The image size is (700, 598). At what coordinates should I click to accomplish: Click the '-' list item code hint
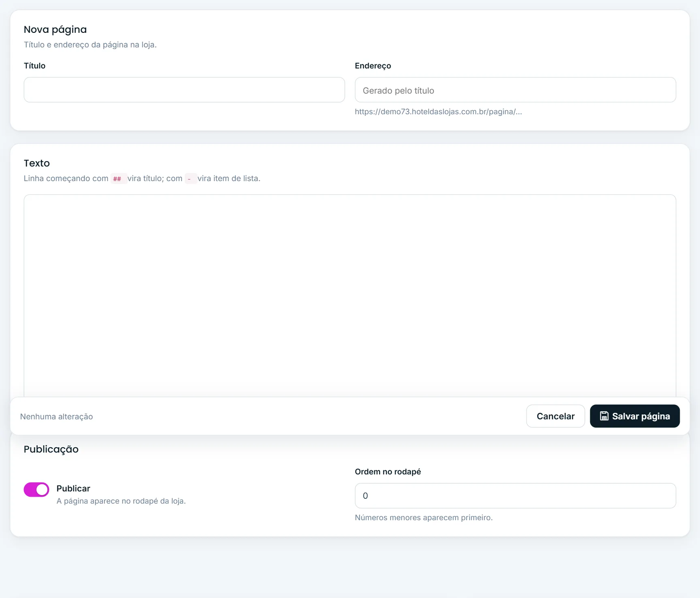[191, 179]
